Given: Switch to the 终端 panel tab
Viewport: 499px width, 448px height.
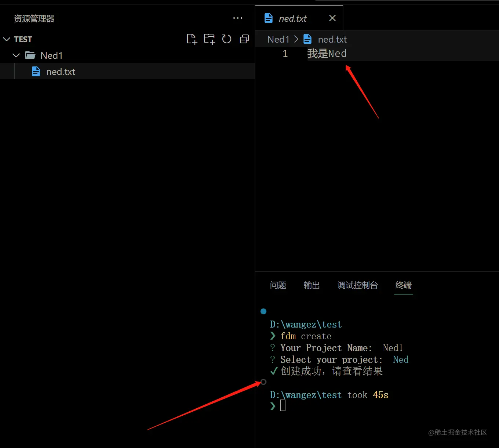Looking at the screenshot, I should 404,285.
